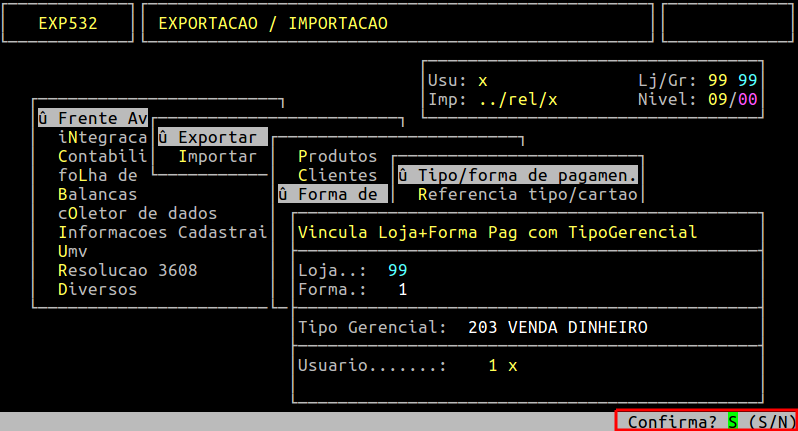Viewport: 798px width, 431px height.
Task: Choose the Importar submenu option
Action: click(217, 156)
